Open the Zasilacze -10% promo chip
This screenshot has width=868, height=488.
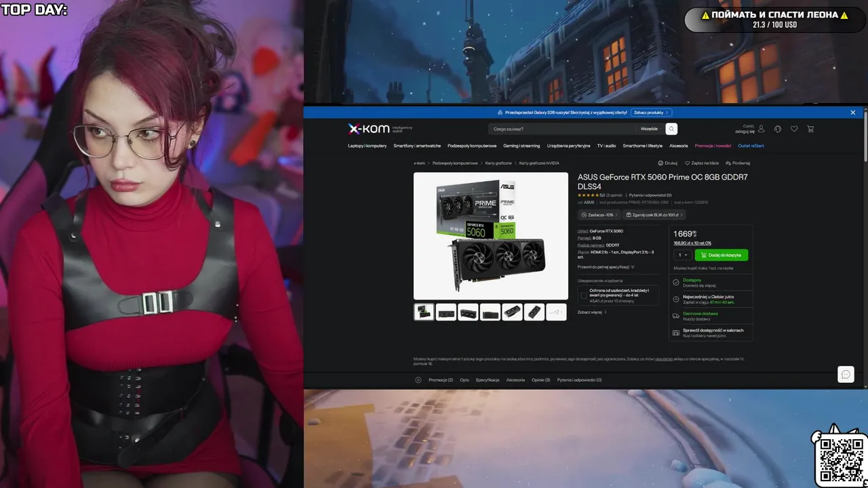click(599, 215)
